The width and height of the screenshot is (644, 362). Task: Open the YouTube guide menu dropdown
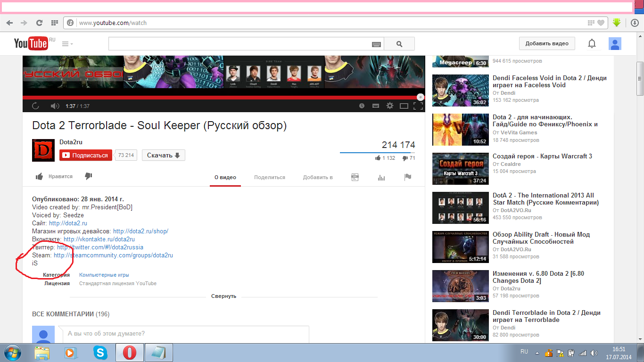(x=67, y=44)
